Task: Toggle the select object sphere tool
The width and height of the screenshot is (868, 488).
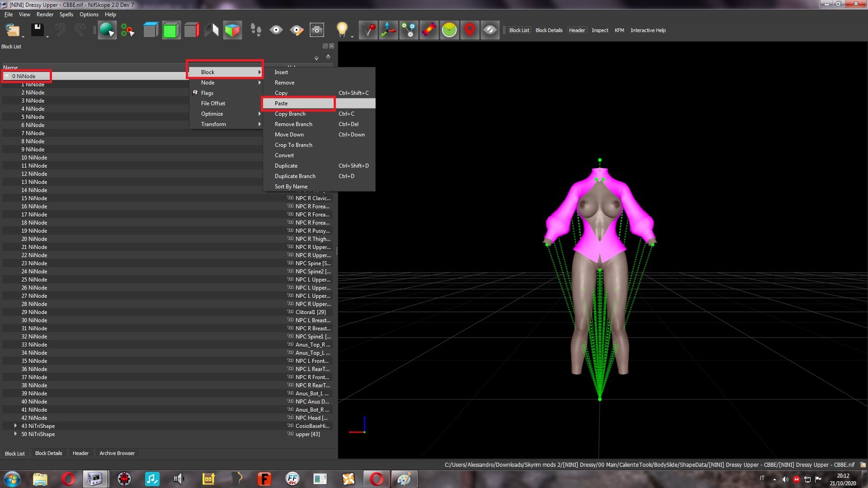Action: click(107, 30)
